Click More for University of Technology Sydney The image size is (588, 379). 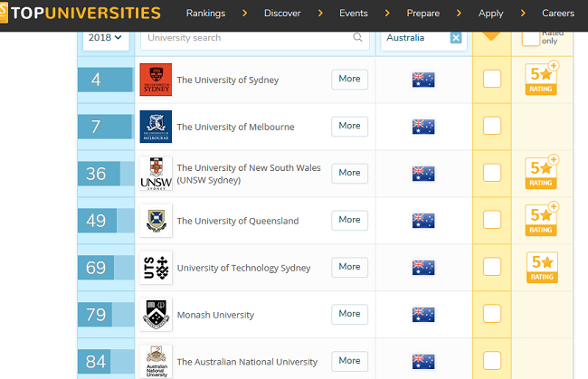coord(349,267)
